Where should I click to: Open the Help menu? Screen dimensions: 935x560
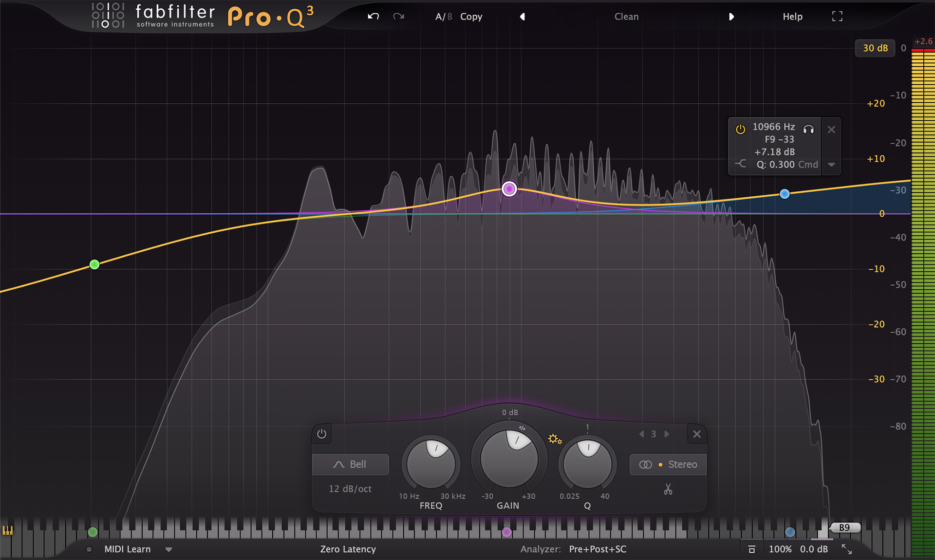(792, 17)
